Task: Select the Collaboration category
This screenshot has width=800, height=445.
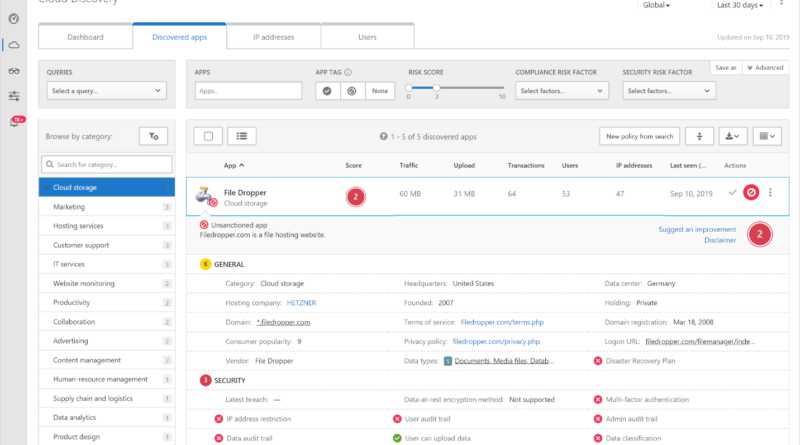Action: (107, 322)
